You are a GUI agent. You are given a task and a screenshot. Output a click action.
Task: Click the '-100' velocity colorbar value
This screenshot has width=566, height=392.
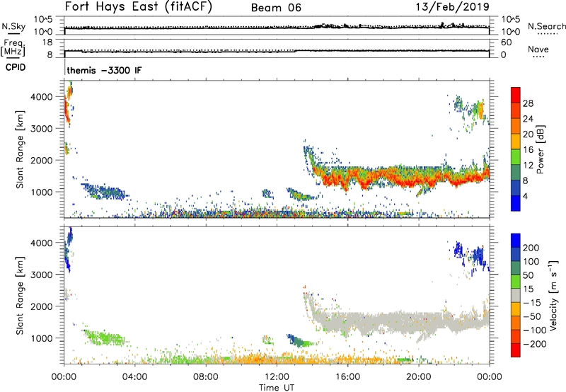pos(534,330)
